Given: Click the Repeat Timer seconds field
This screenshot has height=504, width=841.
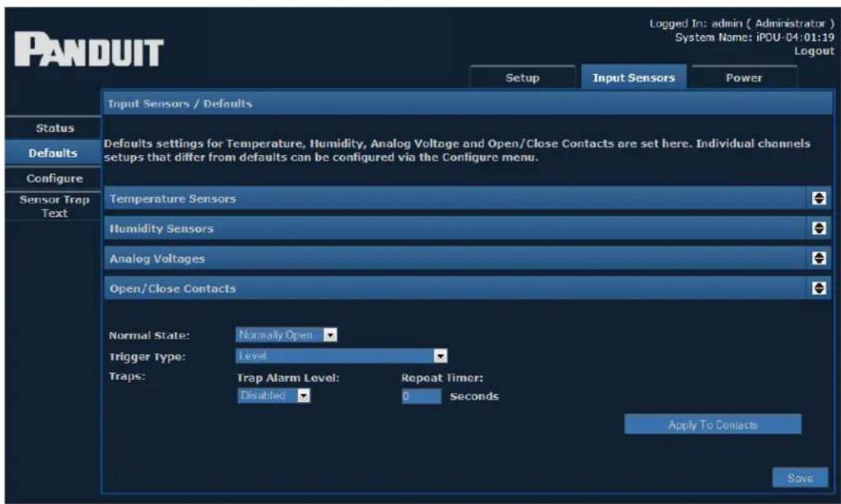Looking at the screenshot, I should [421, 396].
